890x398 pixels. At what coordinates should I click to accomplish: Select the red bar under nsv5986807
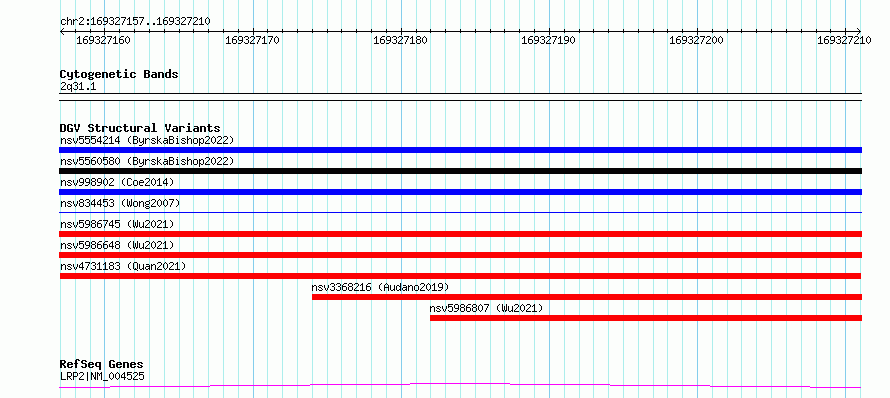pyautogui.click(x=646, y=318)
